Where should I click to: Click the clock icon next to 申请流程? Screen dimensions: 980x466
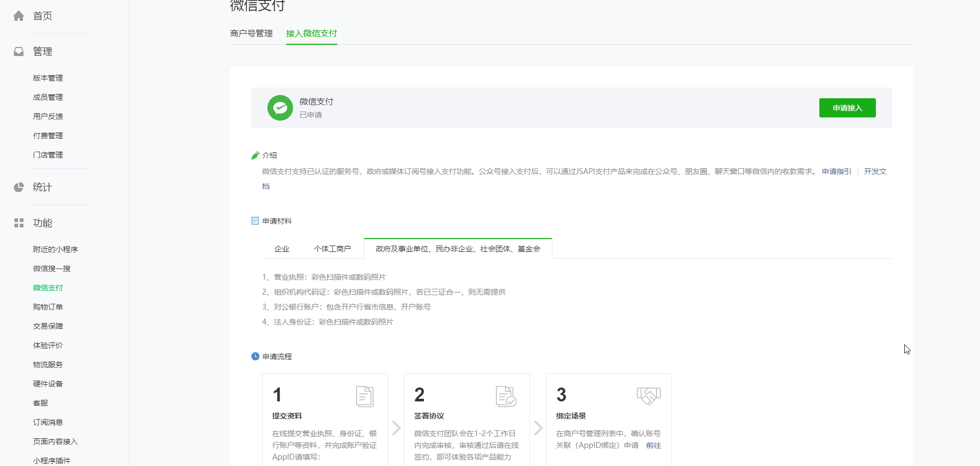coord(255,357)
